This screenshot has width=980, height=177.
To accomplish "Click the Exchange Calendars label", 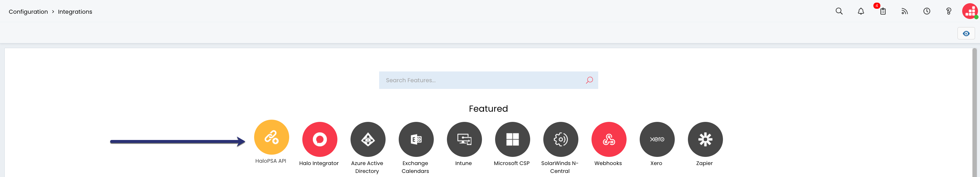I will pos(415,167).
